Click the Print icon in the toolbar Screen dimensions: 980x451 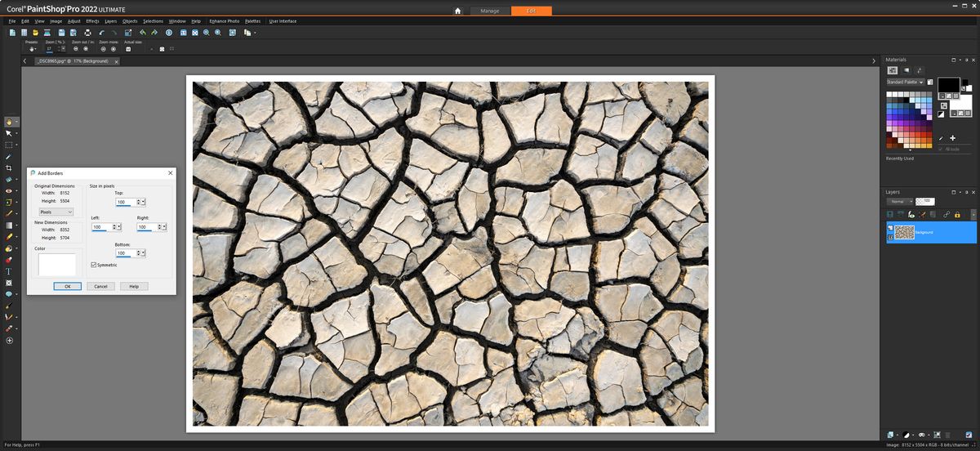click(87, 33)
